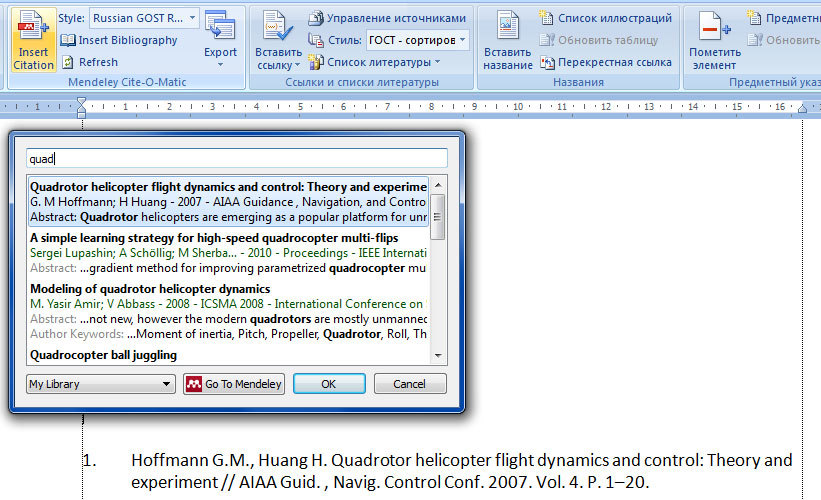Open Управление источниками
The image size is (821, 500).
pyautogui.click(x=387, y=18)
